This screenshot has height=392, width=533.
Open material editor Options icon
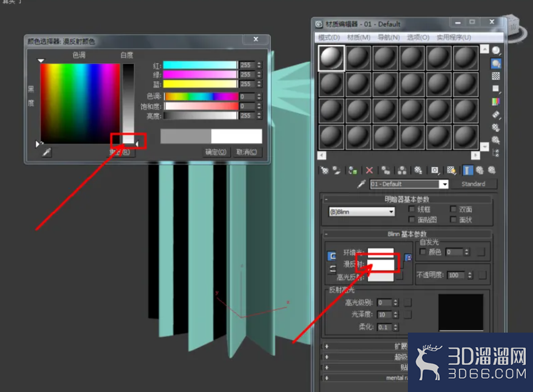point(496,128)
